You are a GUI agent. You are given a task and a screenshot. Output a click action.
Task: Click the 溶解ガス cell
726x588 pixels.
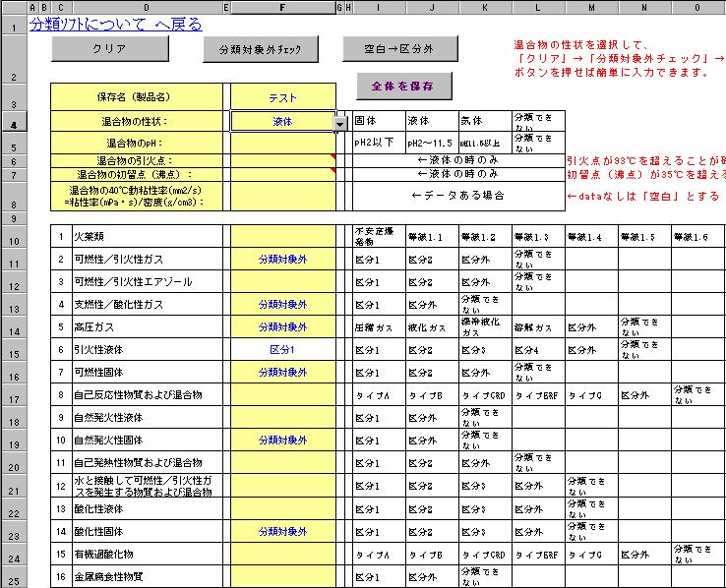(x=538, y=327)
